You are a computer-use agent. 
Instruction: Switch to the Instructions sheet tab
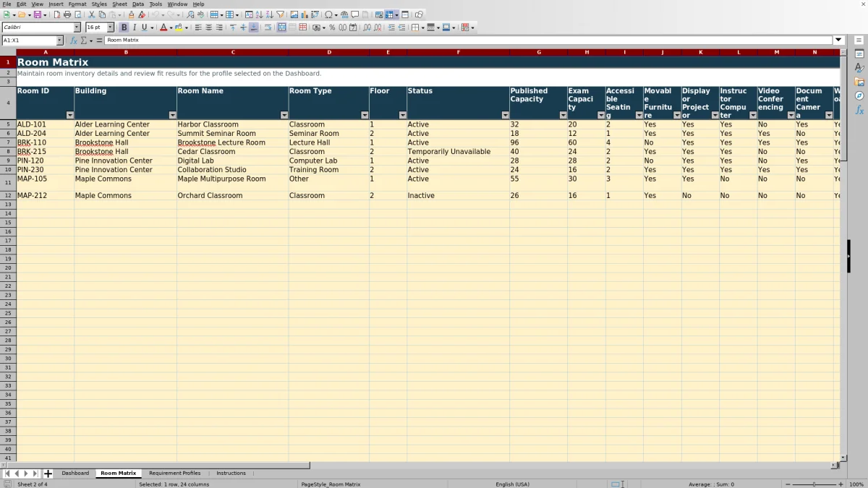coord(231,473)
